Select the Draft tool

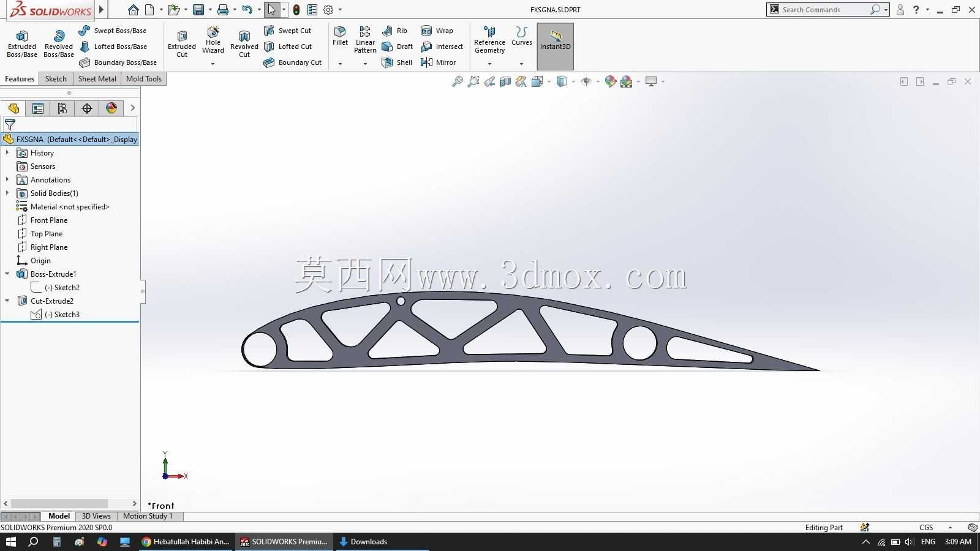pos(397,47)
